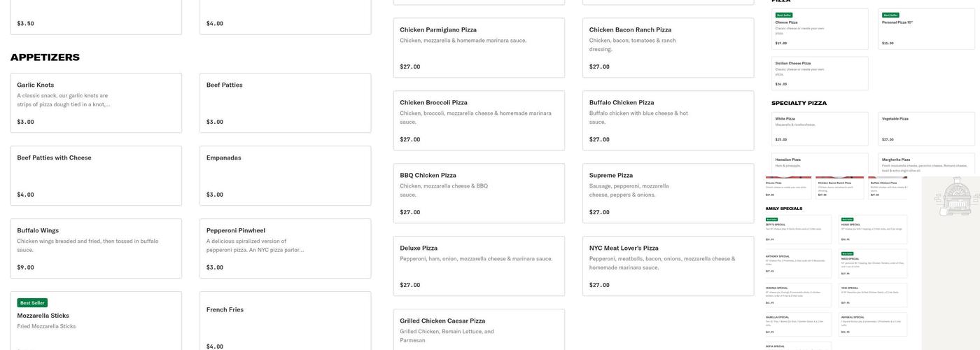Image resolution: width=980 pixels, height=350 pixels.
Task: Select the large Chicken Bacon Ranch Pizza card for $27.00
Action: [x=668, y=48]
